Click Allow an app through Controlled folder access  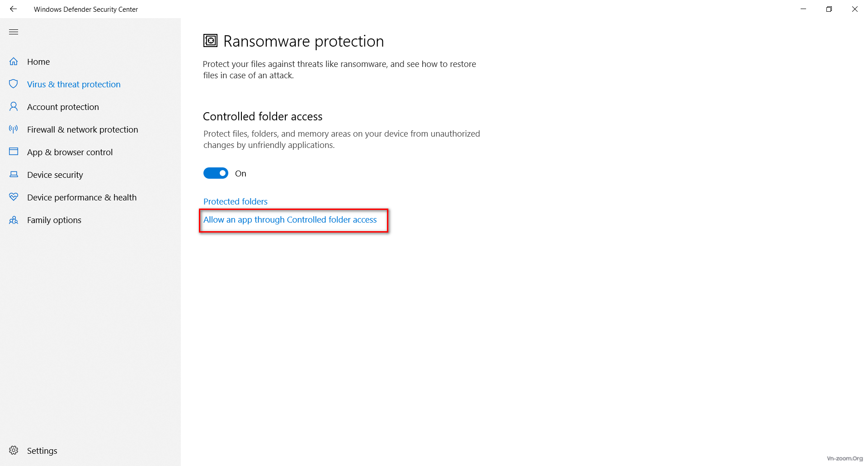click(290, 220)
